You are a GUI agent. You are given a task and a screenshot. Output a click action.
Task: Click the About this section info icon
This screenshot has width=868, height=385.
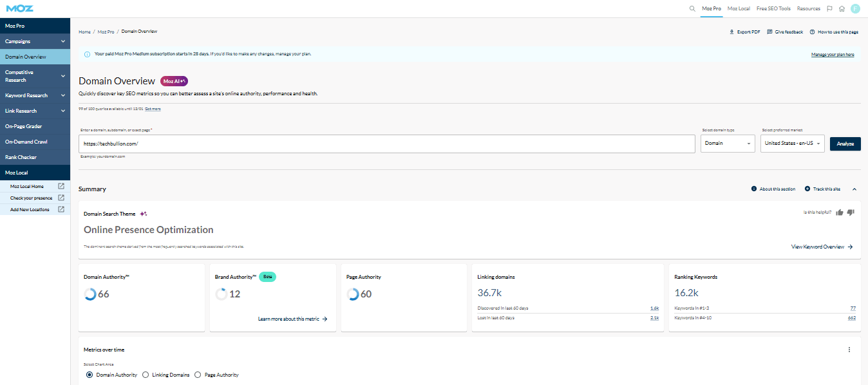click(754, 189)
